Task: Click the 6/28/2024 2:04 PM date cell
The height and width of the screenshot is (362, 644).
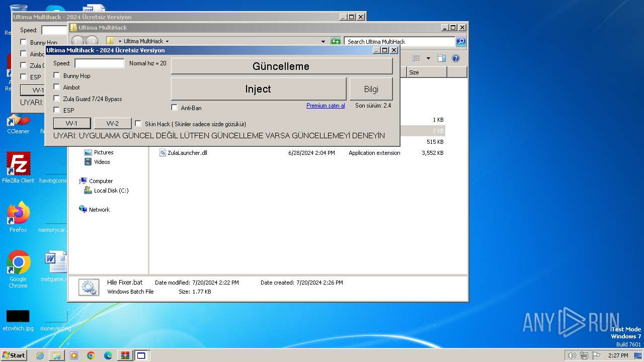Action: [311, 153]
